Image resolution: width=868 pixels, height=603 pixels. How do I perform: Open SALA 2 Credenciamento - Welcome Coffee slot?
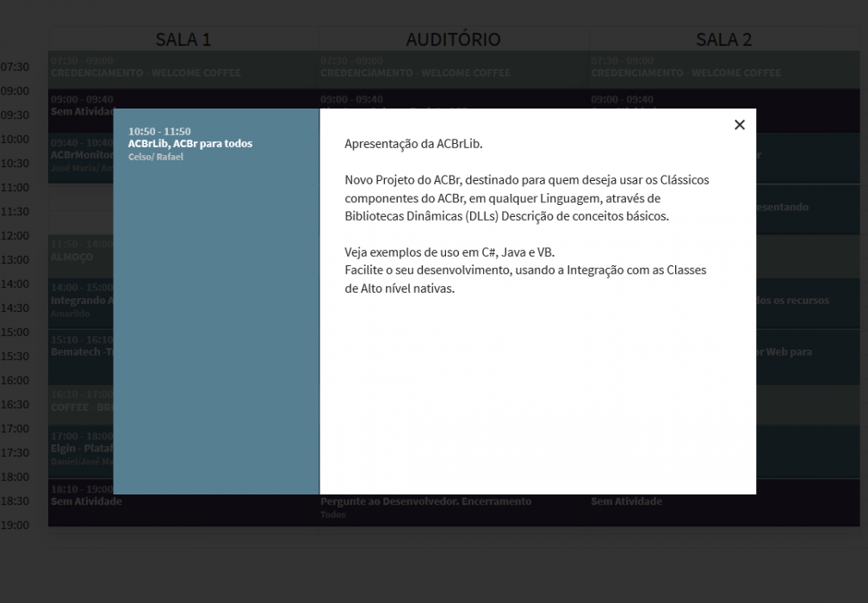724,70
